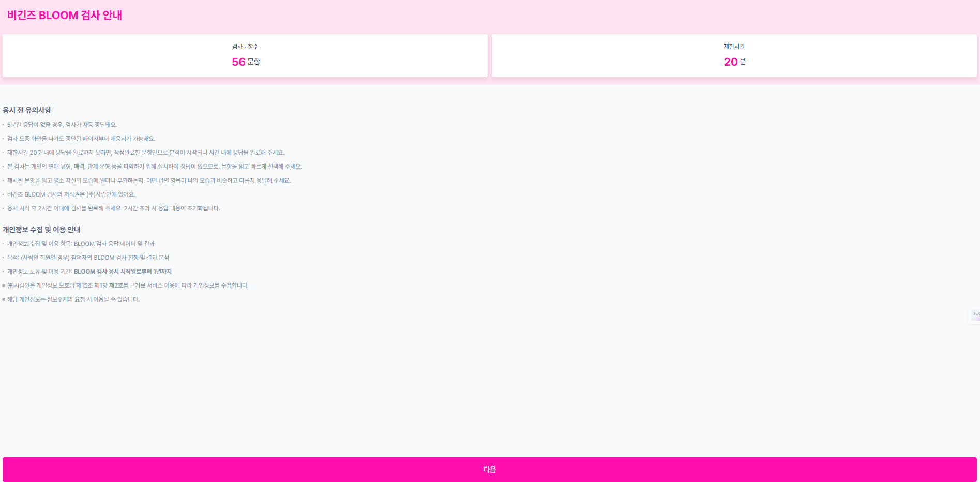Click the line starting '본 검사는 개인의 연애 유형'
This screenshot has width=980, height=482.
click(155, 167)
